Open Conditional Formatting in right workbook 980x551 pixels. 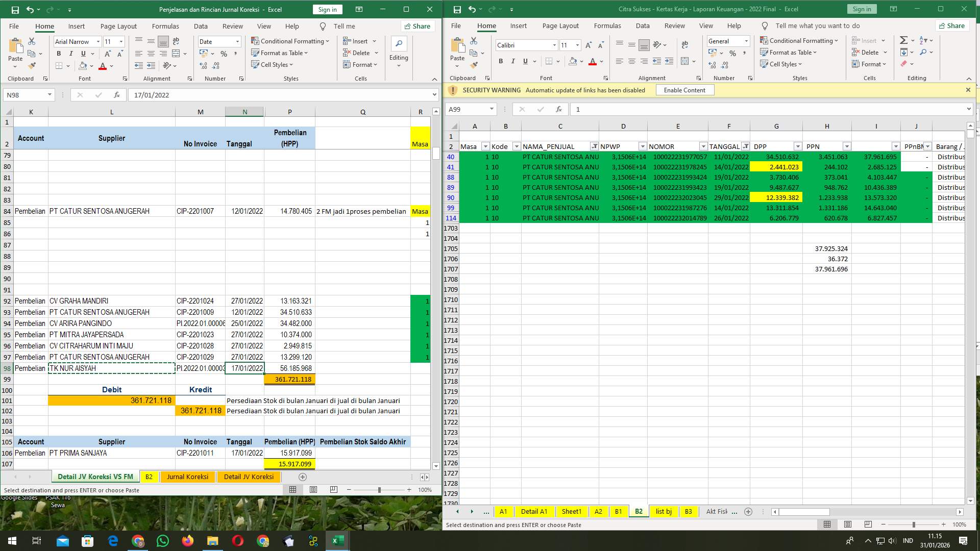point(800,40)
